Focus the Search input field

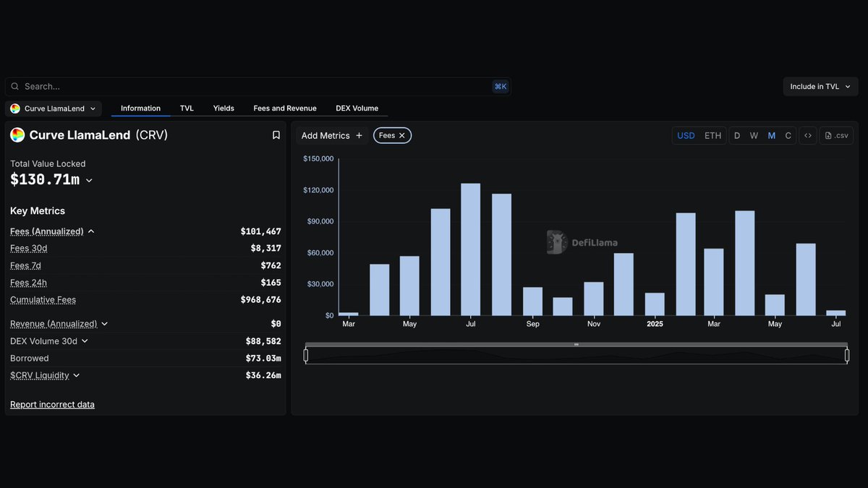coord(258,87)
